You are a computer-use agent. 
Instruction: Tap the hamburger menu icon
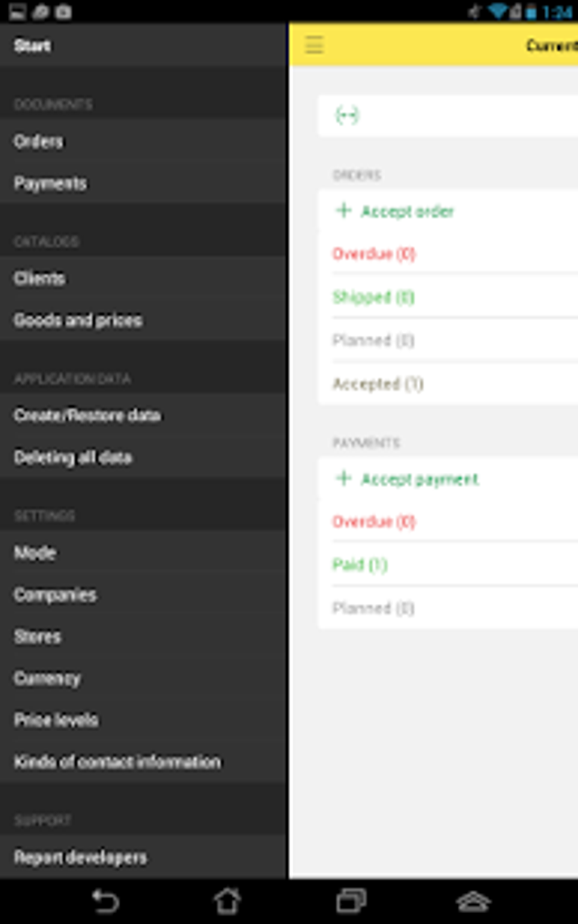[314, 45]
